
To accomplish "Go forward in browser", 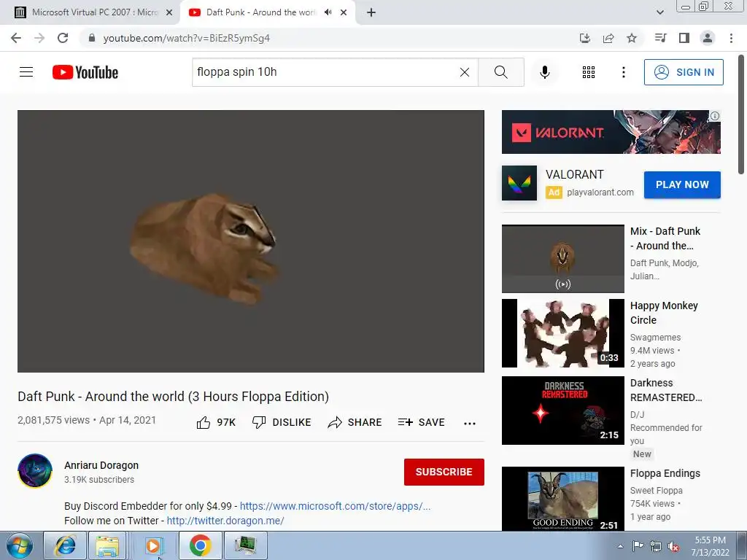I will point(39,38).
